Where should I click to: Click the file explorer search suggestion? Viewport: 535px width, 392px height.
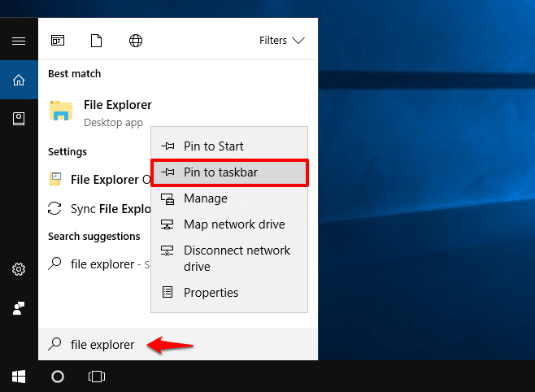point(98,264)
